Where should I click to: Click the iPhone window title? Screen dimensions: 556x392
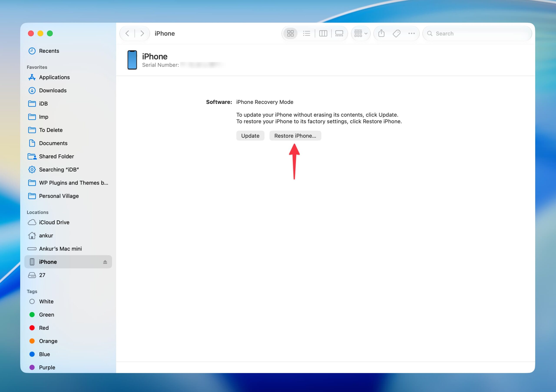(x=165, y=33)
